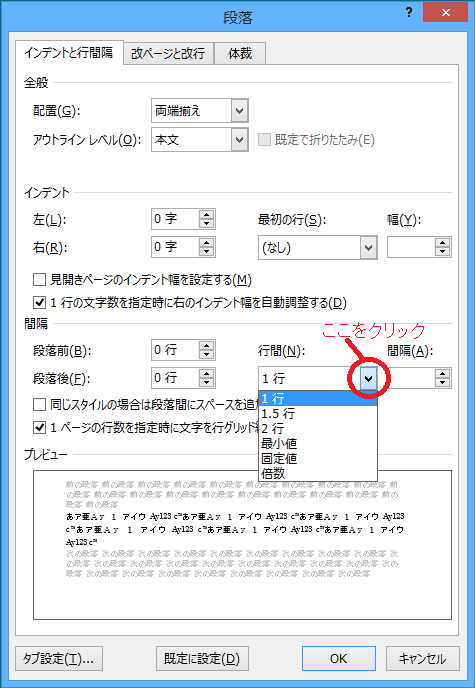Viewport: 475px width, 688px height.
Task: Click the 左 indent value field
Action: click(x=175, y=219)
